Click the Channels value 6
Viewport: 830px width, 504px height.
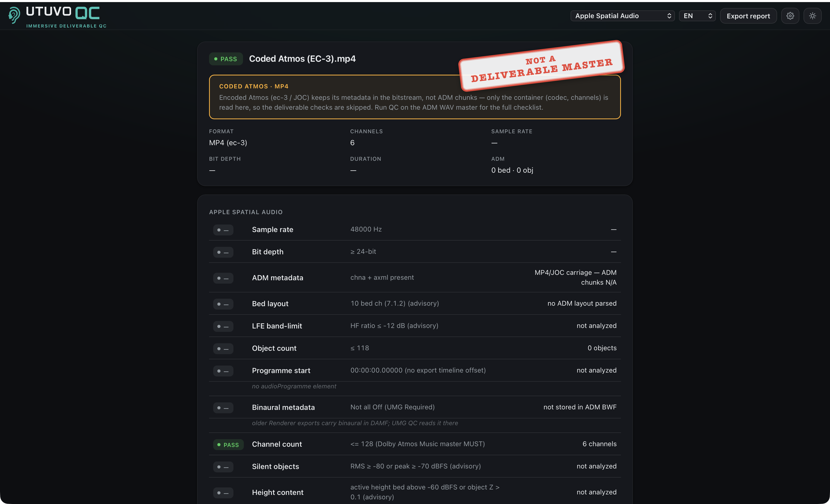352,143
